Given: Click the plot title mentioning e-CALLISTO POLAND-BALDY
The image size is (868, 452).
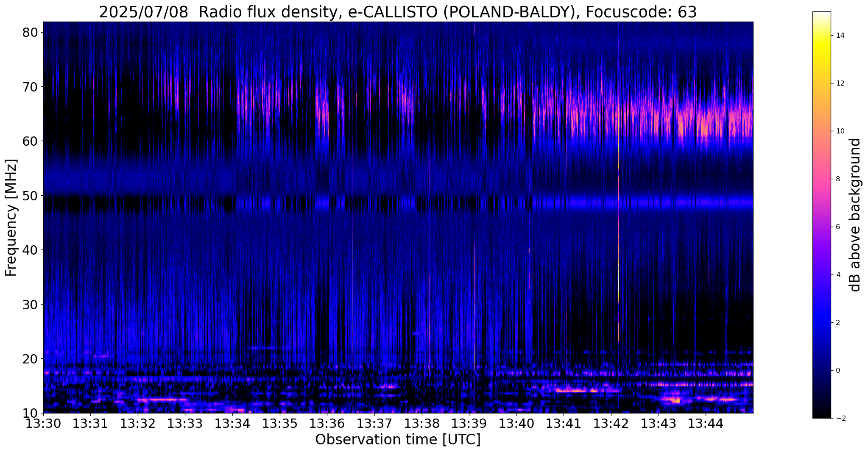Looking at the screenshot, I should 398,12.
